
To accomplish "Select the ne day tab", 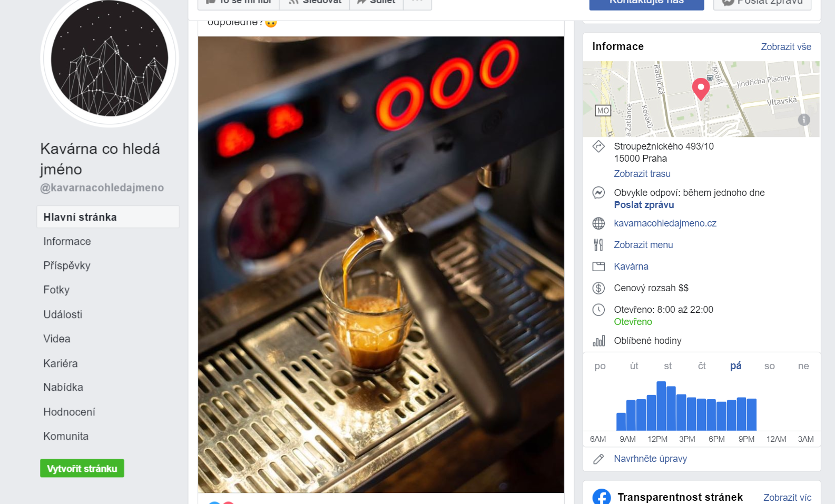I will point(803,366).
